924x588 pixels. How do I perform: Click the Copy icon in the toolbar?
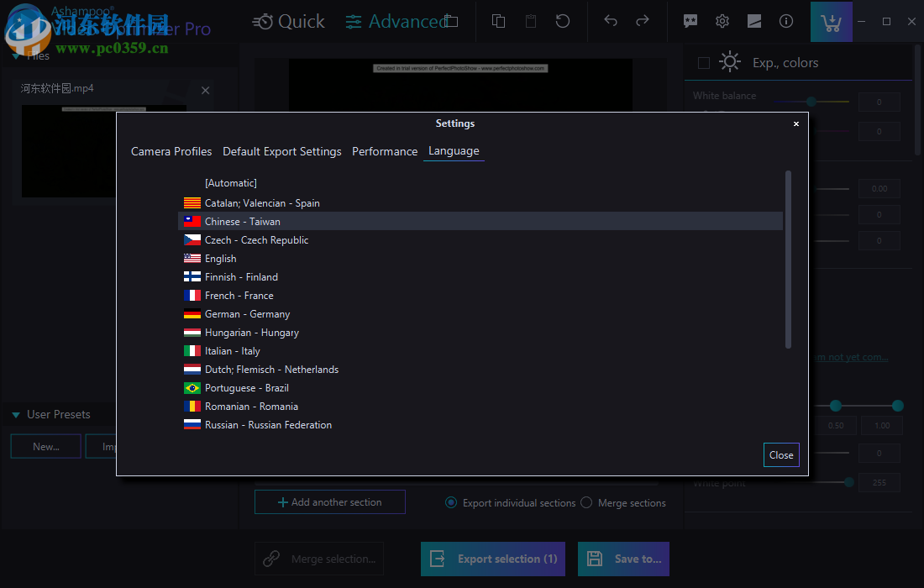pyautogui.click(x=498, y=21)
